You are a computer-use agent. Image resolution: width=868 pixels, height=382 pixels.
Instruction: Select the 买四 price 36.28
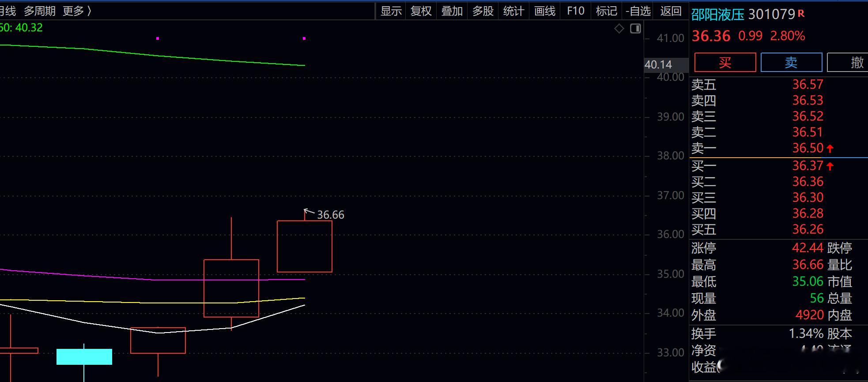click(x=808, y=213)
